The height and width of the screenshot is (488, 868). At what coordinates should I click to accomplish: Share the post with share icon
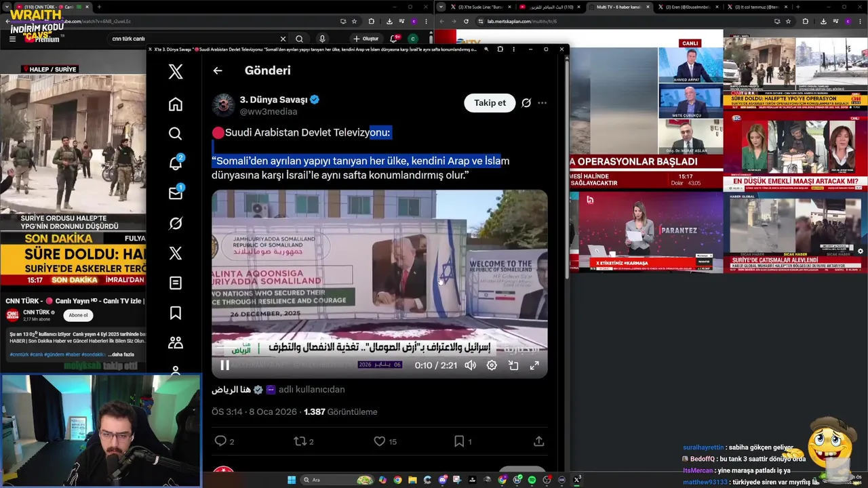[539, 441]
